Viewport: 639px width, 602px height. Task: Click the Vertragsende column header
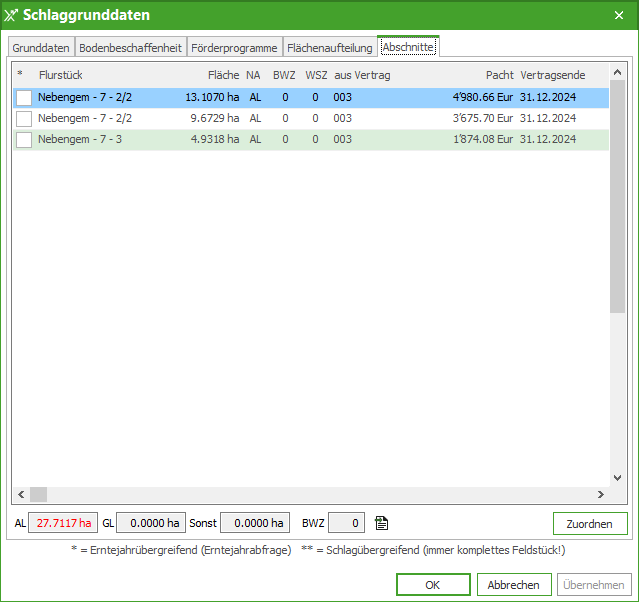552,75
